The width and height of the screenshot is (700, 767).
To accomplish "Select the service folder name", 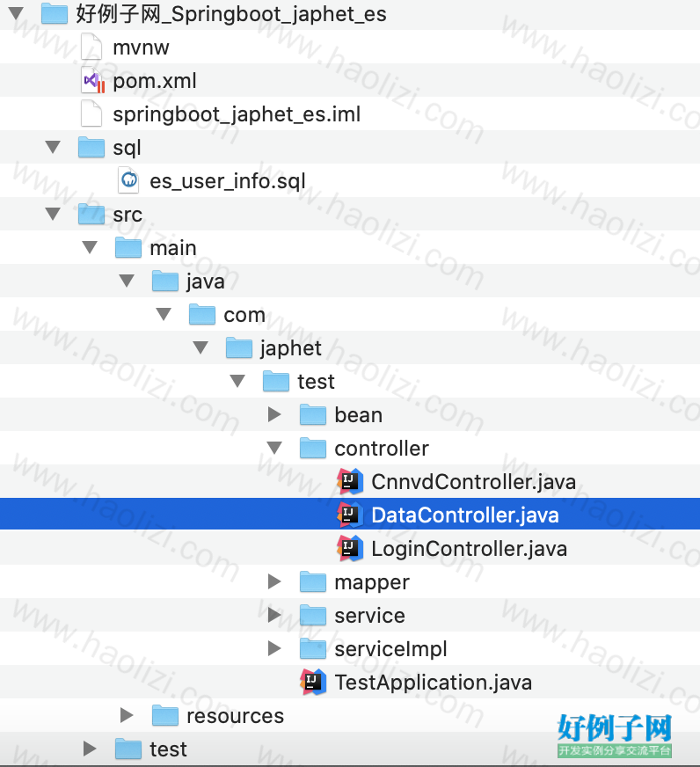I will point(370,616).
